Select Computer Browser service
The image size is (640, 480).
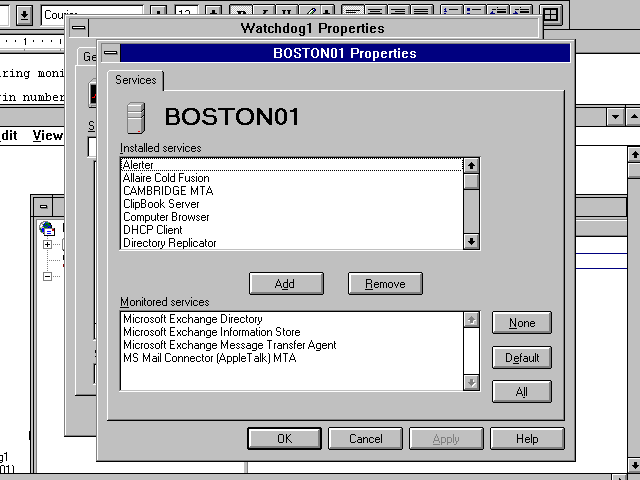point(292,217)
